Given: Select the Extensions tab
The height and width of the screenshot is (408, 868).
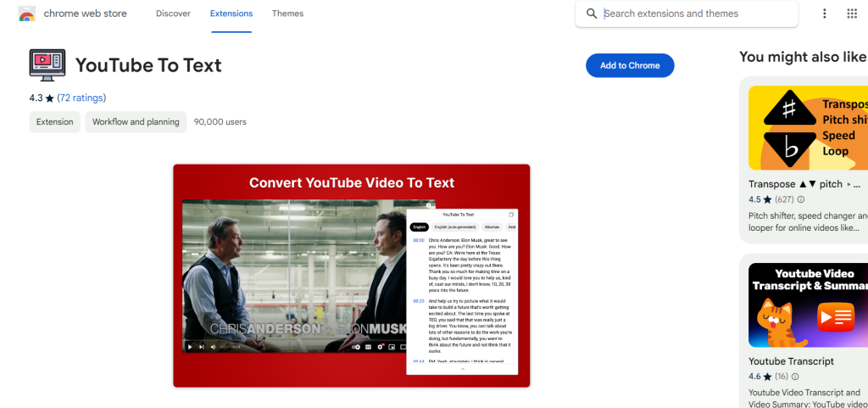Looking at the screenshot, I should click(231, 14).
